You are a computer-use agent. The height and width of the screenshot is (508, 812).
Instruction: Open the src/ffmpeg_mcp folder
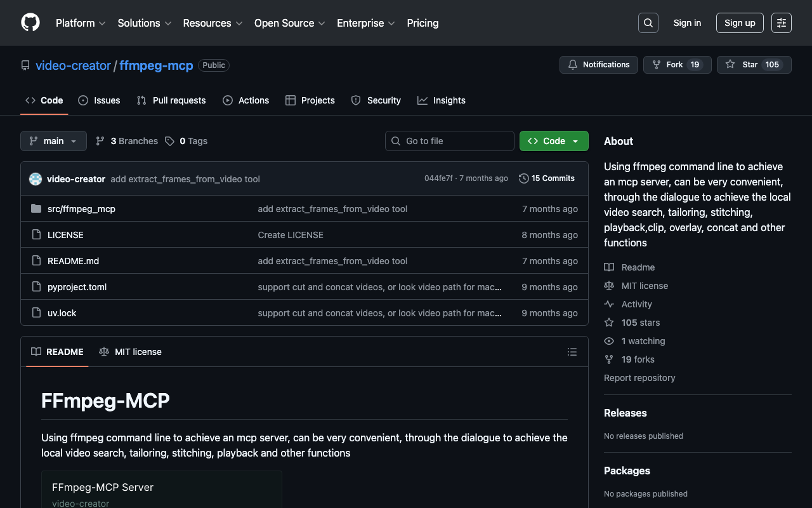click(81, 209)
